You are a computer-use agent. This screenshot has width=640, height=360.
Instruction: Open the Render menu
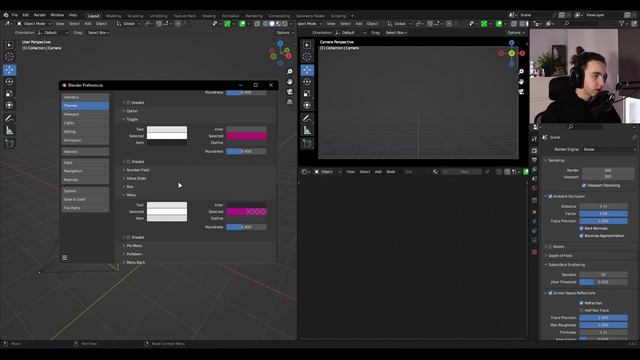(x=40, y=15)
